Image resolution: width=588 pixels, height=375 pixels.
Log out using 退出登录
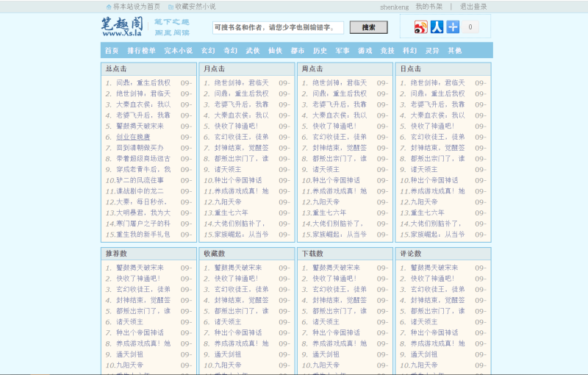(x=473, y=7)
